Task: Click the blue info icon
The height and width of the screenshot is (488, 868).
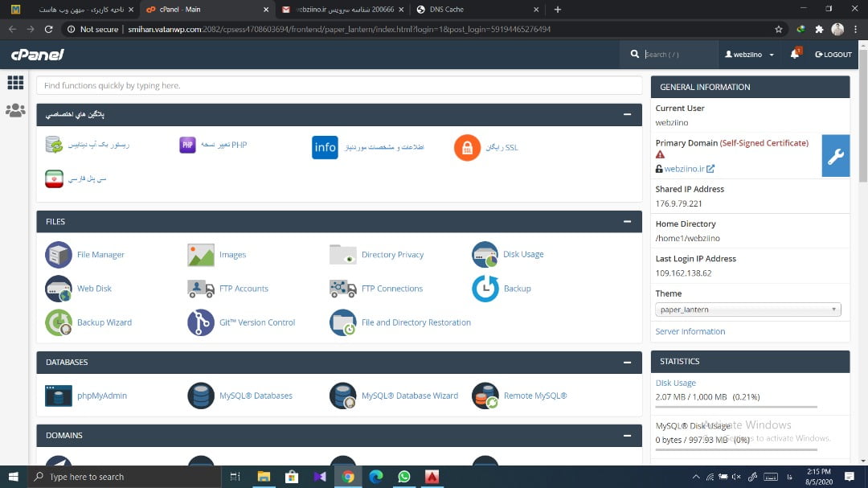Action: [325, 147]
